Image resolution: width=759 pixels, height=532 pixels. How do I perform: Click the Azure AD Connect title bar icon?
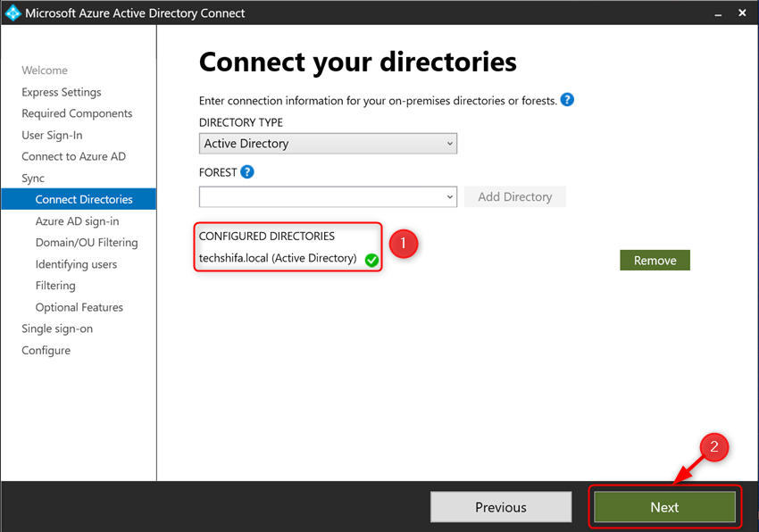click(13, 12)
